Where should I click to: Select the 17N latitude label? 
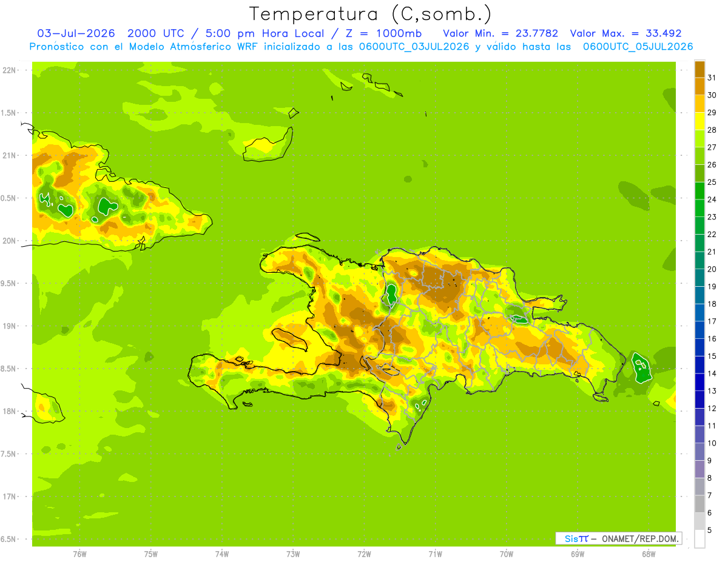[x=10, y=497]
